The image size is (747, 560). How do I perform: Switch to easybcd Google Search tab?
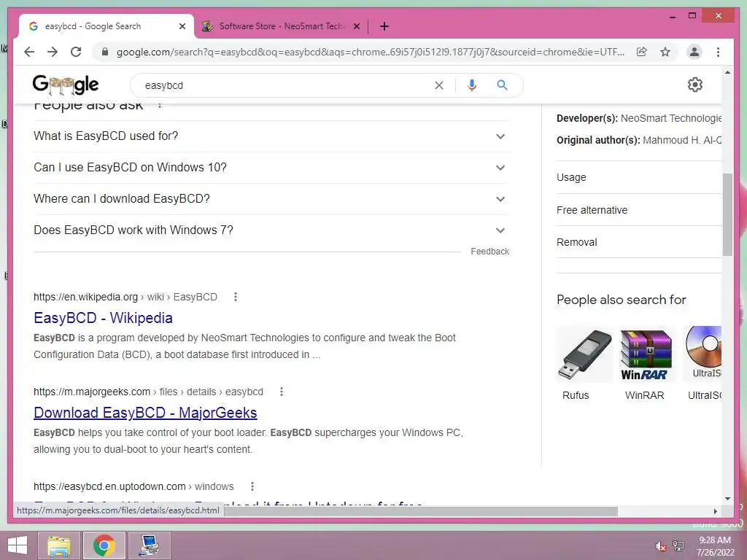[106, 26]
